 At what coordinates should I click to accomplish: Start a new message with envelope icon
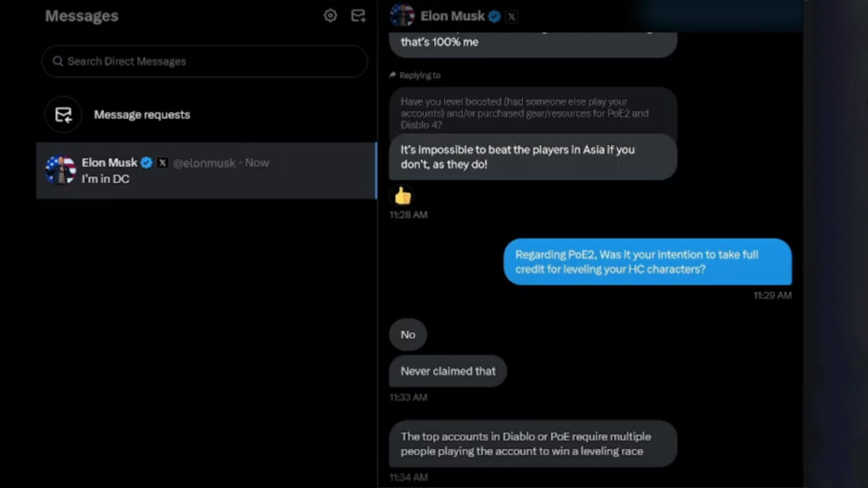359,15
